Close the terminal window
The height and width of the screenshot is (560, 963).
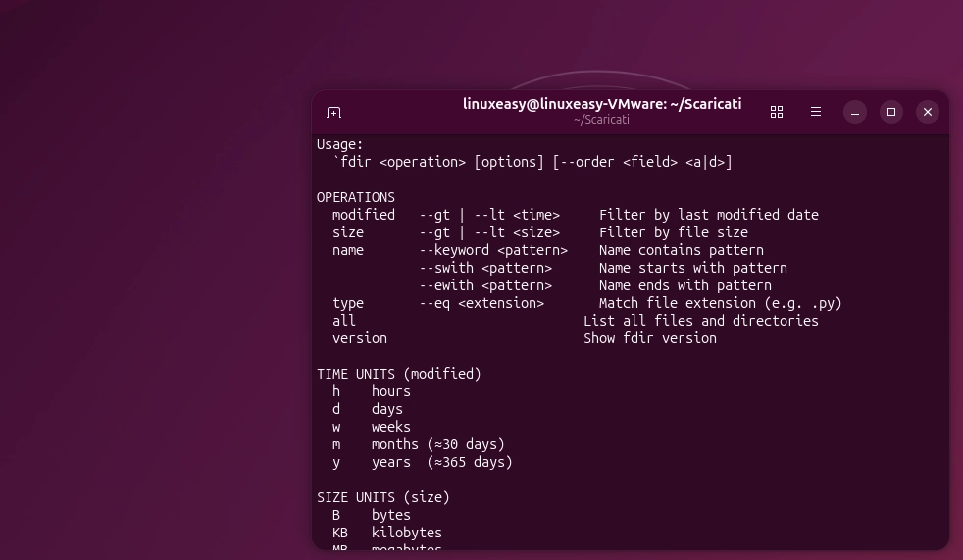coord(928,112)
